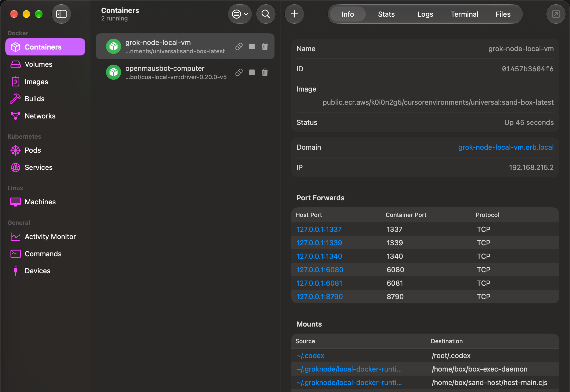Viewport: 570px width, 392px height.
Task: Open host port link 127.0.0.1:1340
Action: tap(319, 256)
